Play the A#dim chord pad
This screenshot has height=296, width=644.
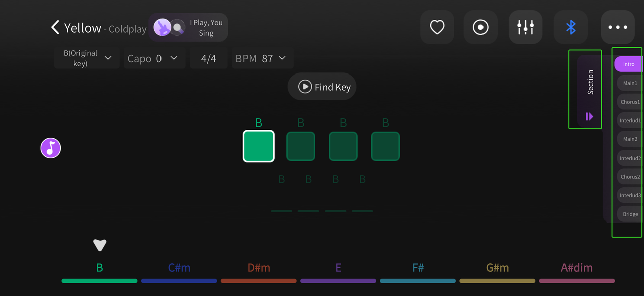click(577, 272)
